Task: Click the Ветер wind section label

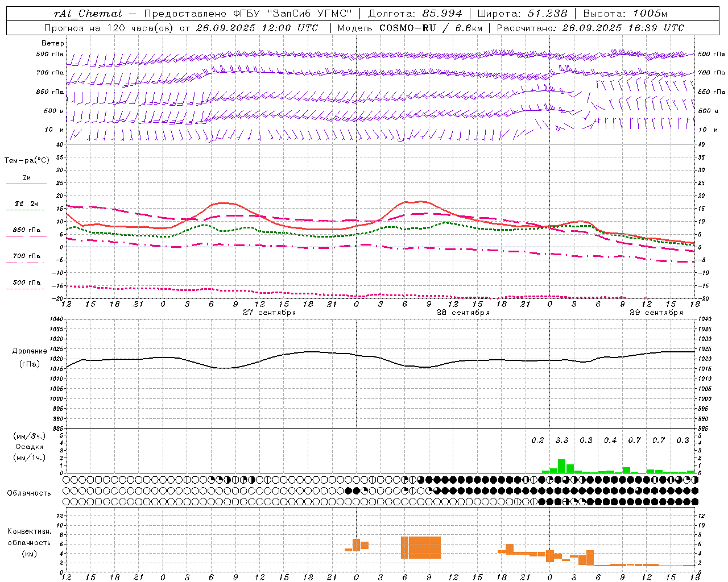Action: [53, 43]
